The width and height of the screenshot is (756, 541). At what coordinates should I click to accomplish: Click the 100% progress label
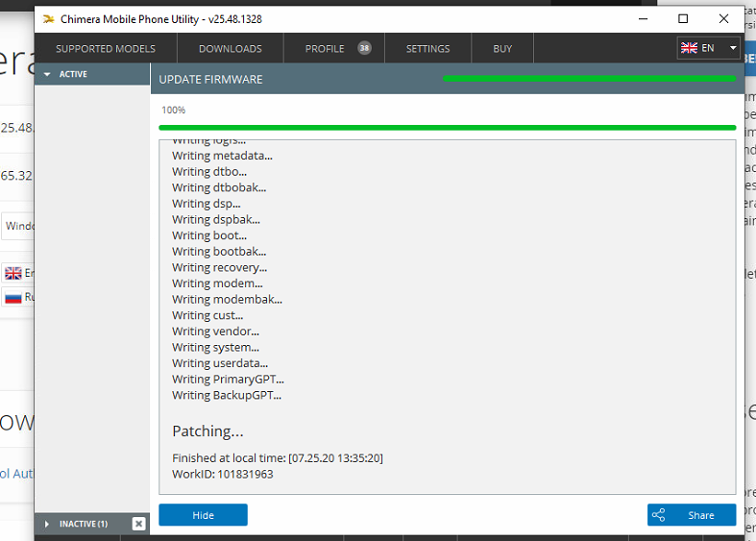click(174, 110)
